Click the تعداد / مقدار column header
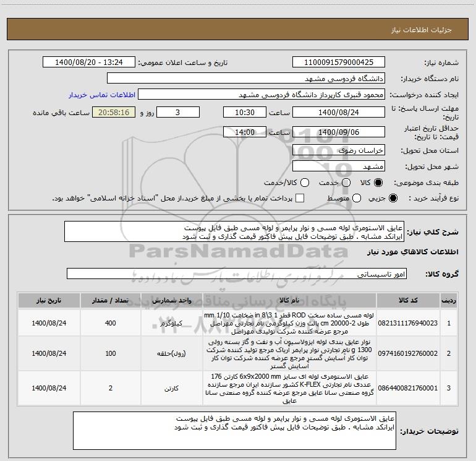Screen dimensions: 476x461 (110, 300)
